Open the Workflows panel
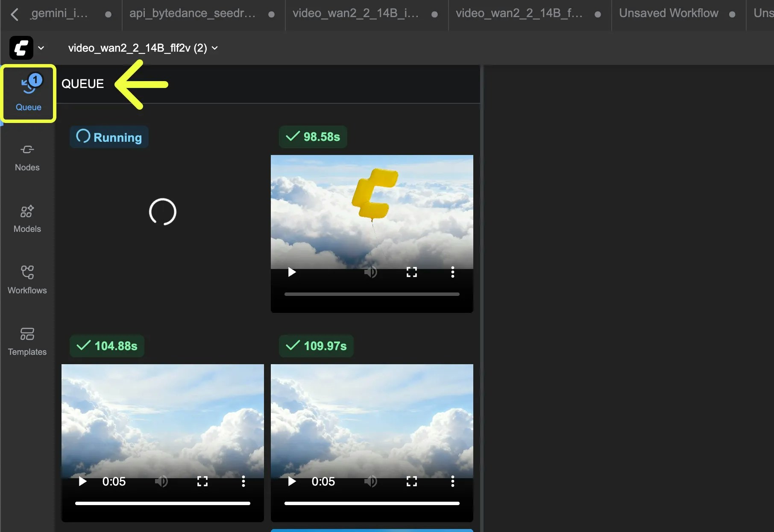The width and height of the screenshot is (774, 532). (27, 280)
